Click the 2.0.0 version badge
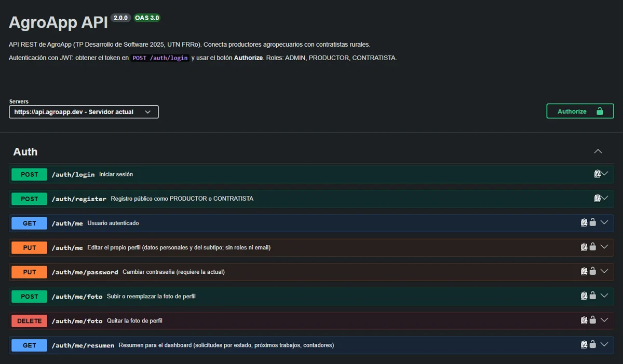The image size is (623, 364). click(120, 18)
